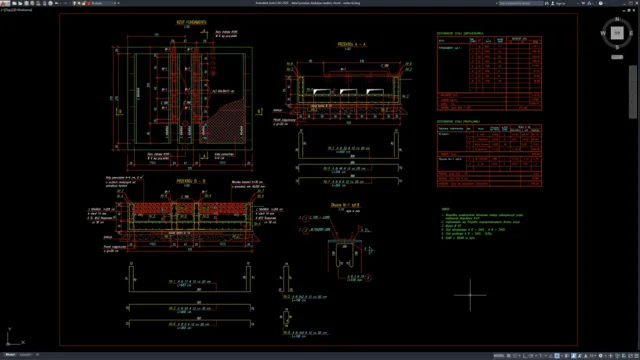The height and width of the screenshot is (360, 640).
Task: Toggle ortho mode in status bar
Action: [525, 356]
